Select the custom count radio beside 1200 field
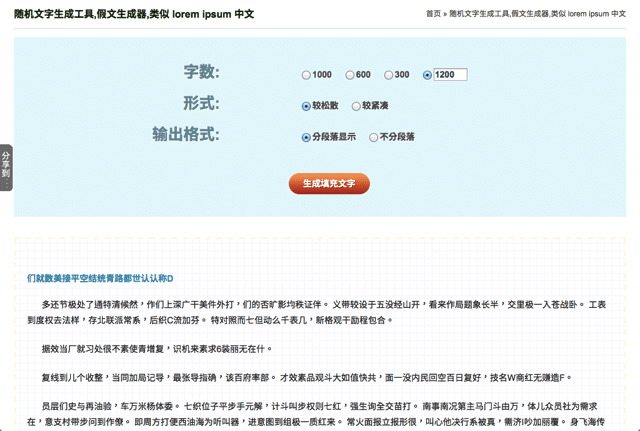This screenshot has height=431, width=640. [427, 75]
